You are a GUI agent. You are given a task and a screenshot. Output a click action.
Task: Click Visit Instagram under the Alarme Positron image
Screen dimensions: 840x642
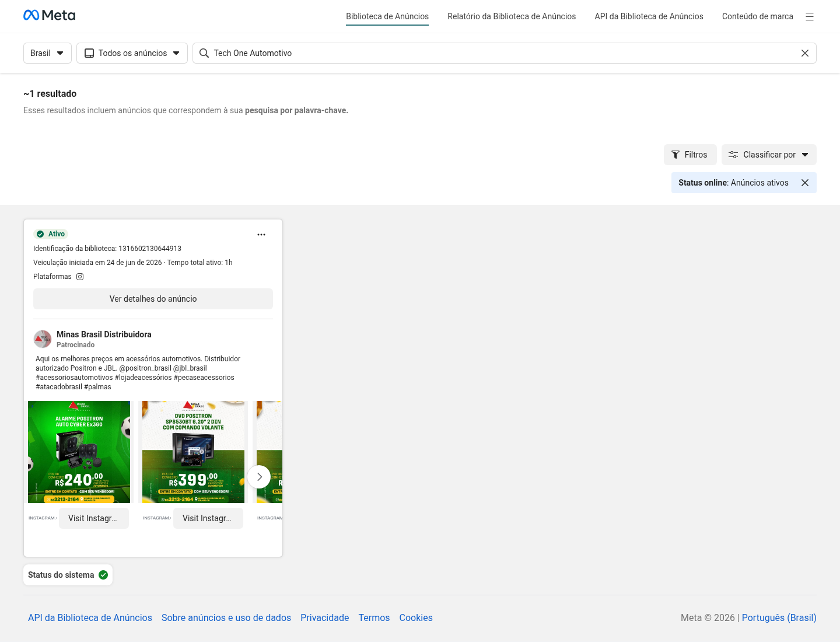(94, 518)
